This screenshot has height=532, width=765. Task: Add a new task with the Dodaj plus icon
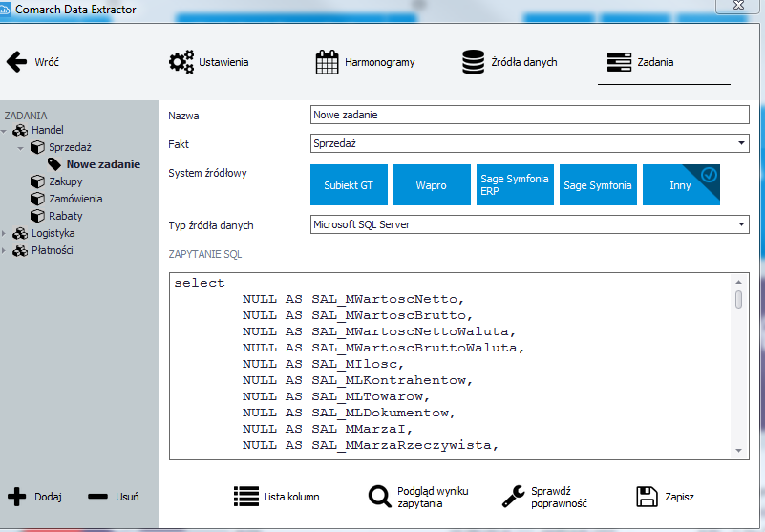pos(17,497)
